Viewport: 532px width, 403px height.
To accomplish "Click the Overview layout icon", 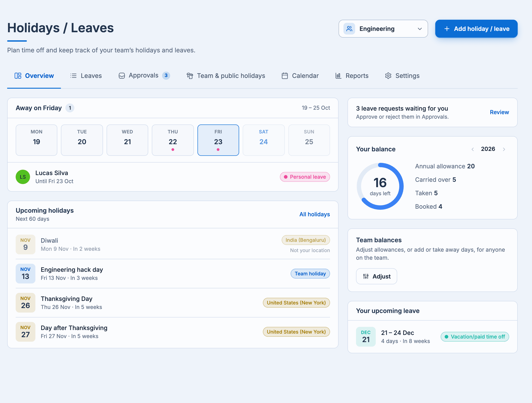I will 18,76.
